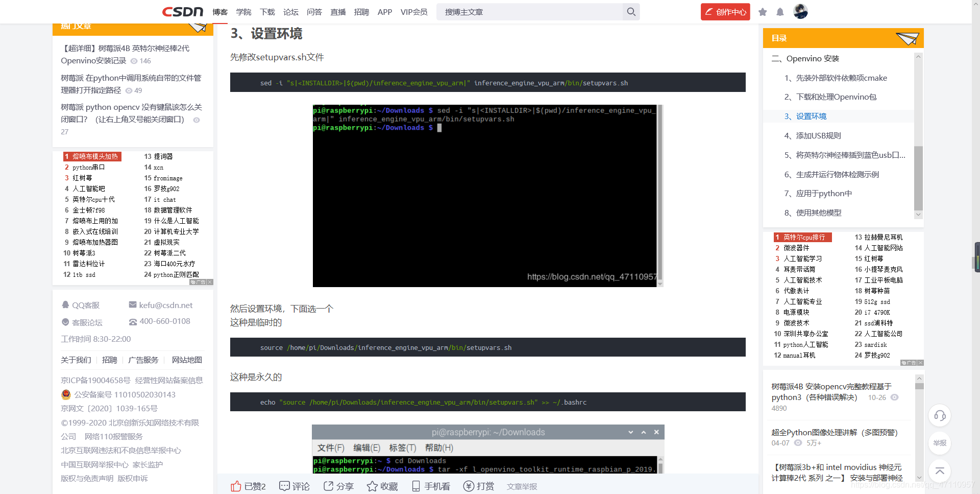Click the 创作中心 button

click(x=725, y=12)
